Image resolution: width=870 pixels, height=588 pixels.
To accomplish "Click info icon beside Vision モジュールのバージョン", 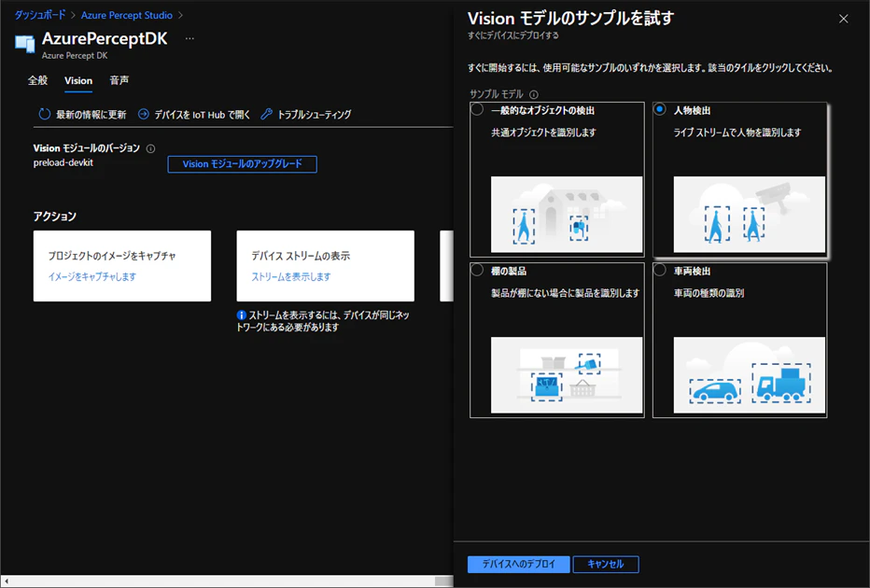I will [150, 148].
